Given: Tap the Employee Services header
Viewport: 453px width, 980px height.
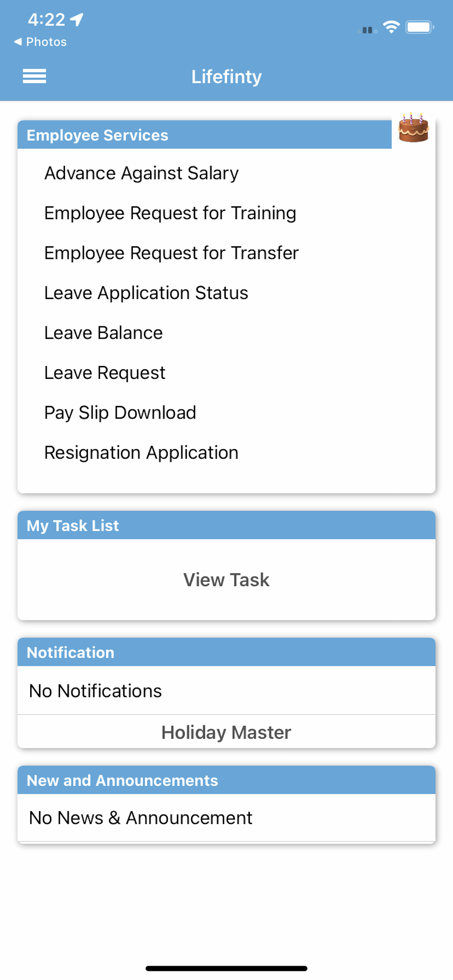Looking at the screenshot, I should click(x=204, y=135).
